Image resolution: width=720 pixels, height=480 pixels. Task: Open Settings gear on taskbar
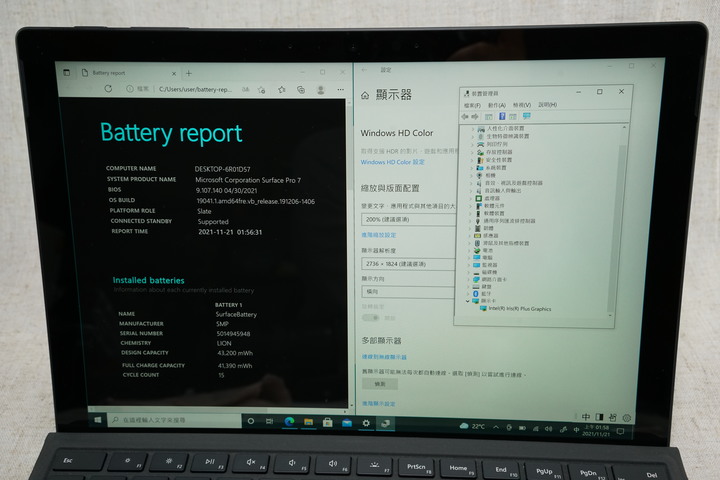[366, 423]
